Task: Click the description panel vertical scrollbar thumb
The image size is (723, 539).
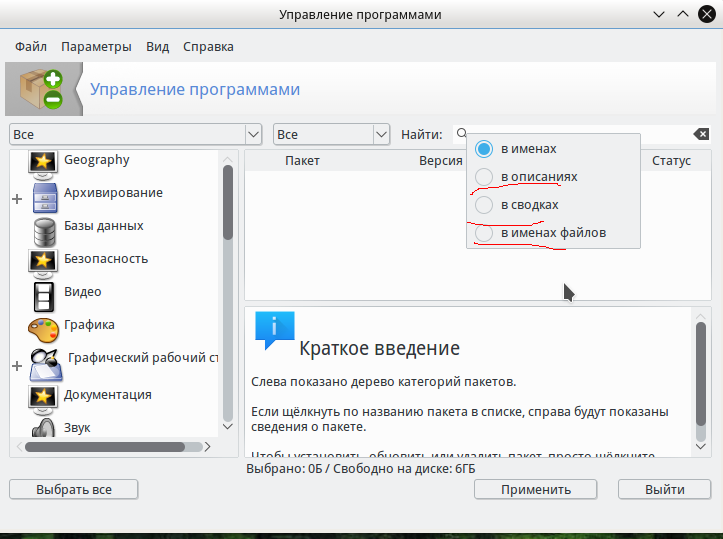Action: 701,374
